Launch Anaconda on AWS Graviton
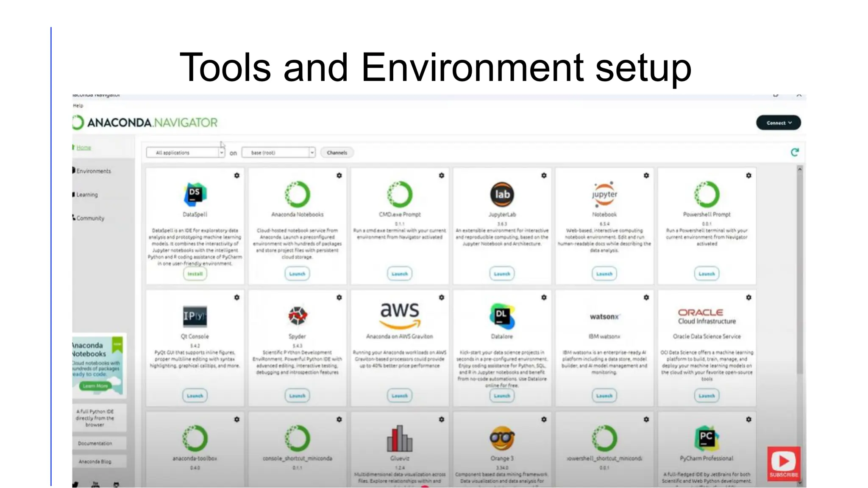 [x=400, y=396]
